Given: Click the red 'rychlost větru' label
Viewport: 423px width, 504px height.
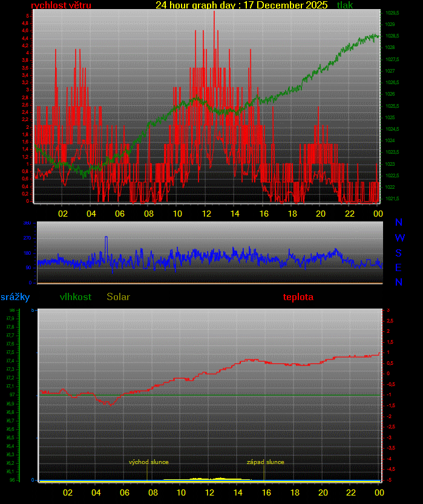Looking at the screenshot, I should click(61, 5).
